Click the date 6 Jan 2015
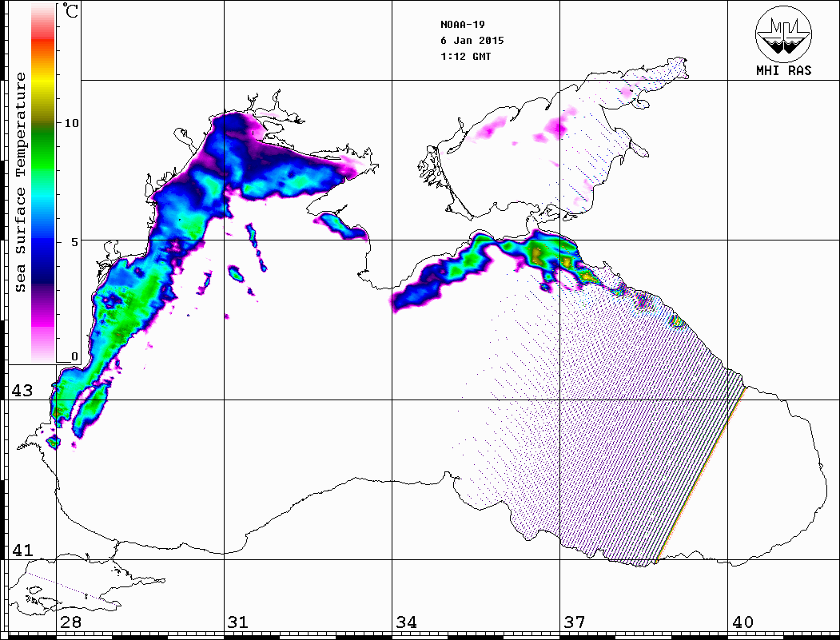Image resolution: width=840 pixels, height=640 pixels. pyautogui.click(x=472, y=41)
